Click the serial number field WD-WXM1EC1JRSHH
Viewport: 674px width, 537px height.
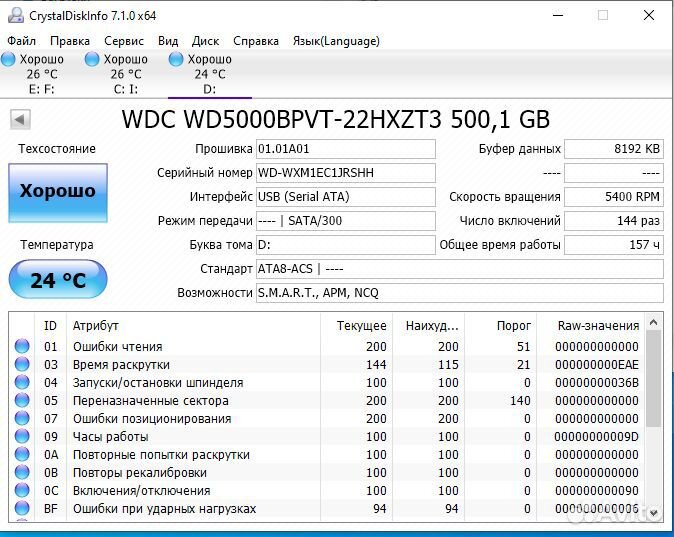click(346, 173)
